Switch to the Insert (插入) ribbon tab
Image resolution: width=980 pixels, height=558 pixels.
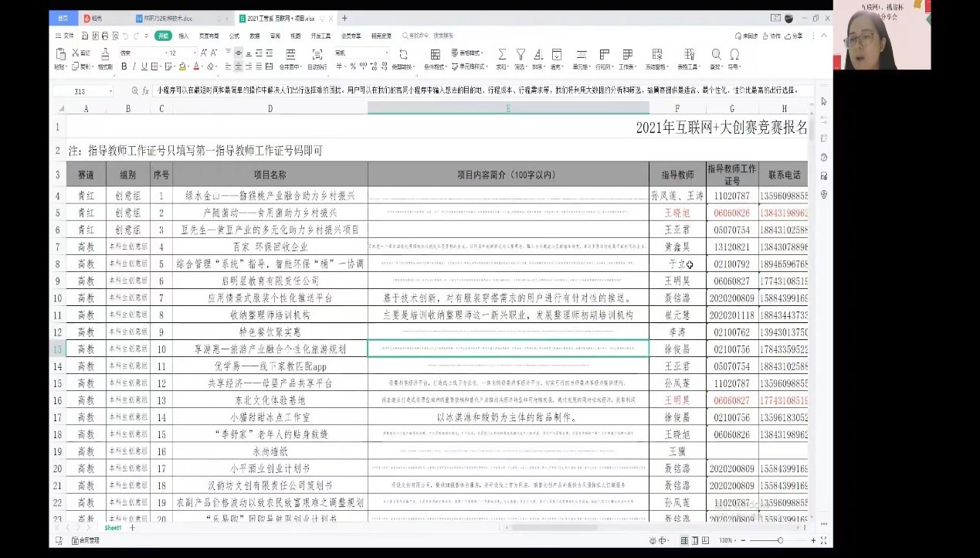click(x=184, y=36)
